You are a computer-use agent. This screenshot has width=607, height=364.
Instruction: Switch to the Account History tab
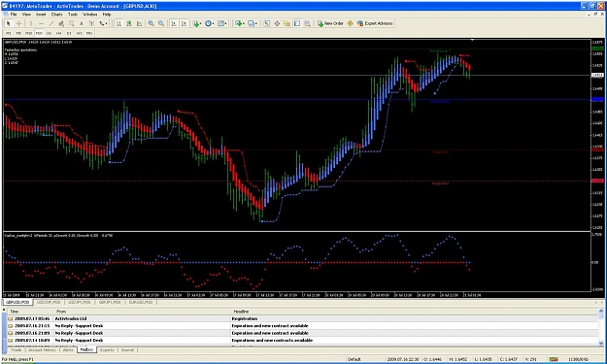pos(42,349)
